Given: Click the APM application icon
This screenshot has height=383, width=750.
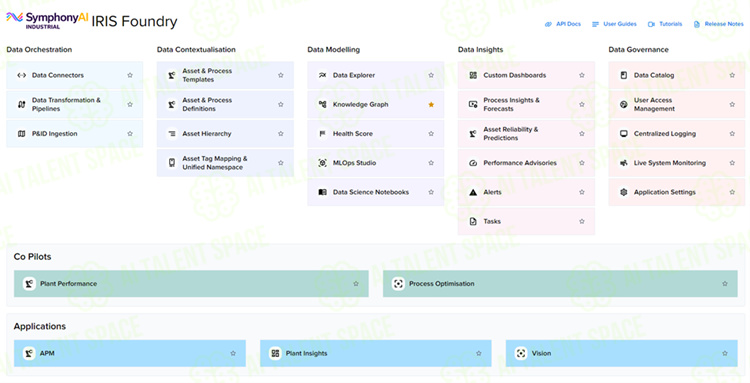Looking at the screenshot, I should [x=29, y=353].
